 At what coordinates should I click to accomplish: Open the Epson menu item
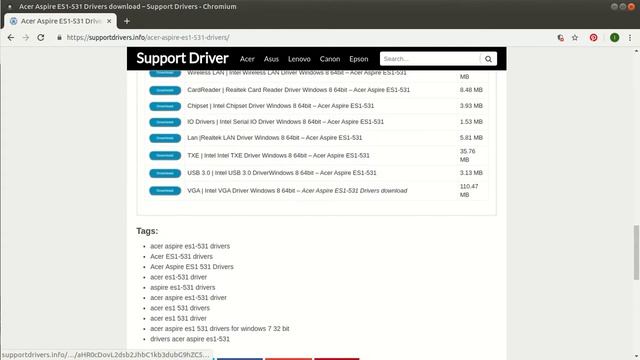(x=358, y=59)
